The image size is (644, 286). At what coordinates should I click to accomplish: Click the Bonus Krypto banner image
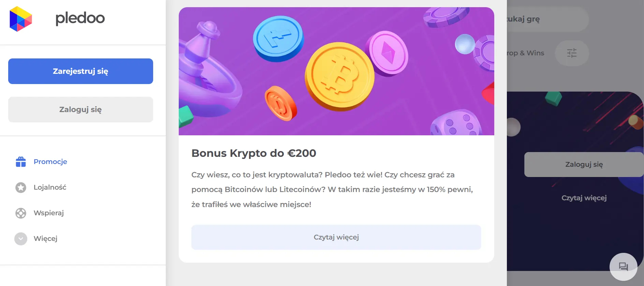click(336, 71)
